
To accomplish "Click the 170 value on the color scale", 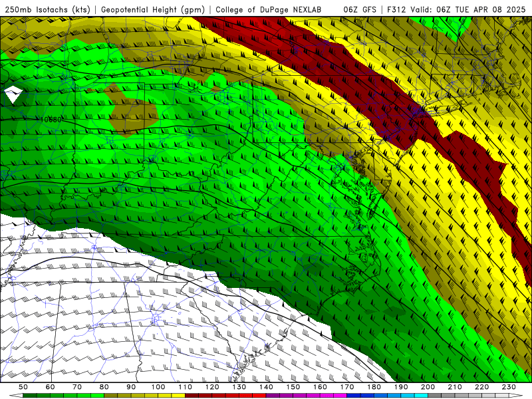I will [346, 387].
